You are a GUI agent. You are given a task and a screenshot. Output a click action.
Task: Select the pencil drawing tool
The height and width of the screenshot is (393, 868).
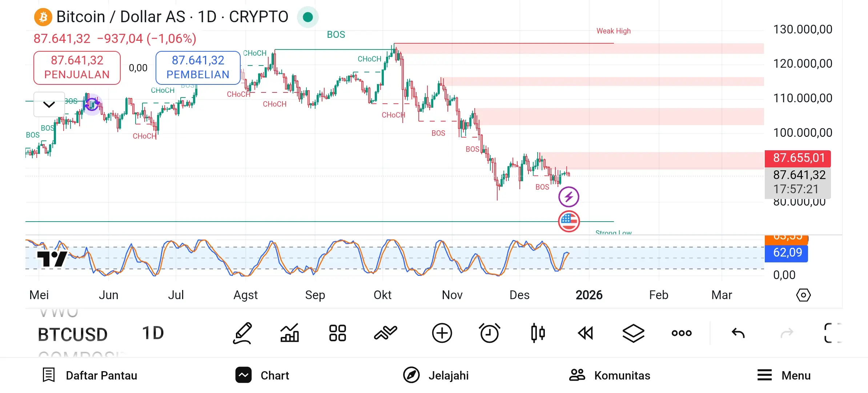pos(242,333)
